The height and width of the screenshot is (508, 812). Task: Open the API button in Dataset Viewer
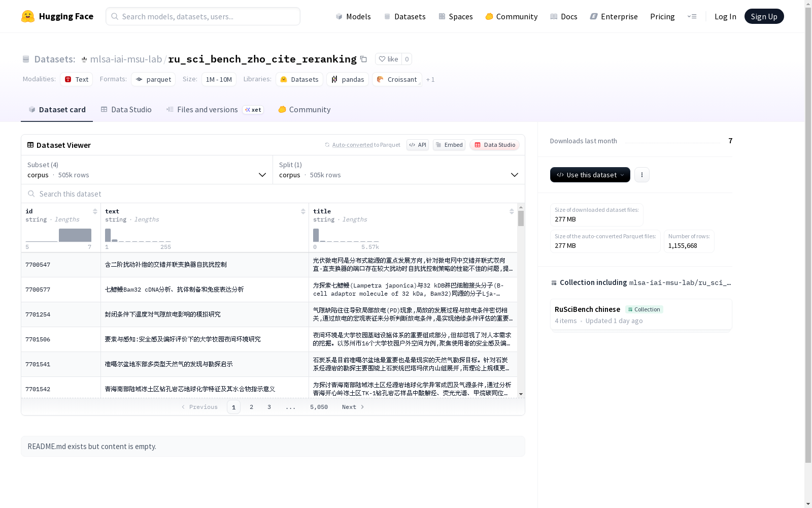click(418, 145)
